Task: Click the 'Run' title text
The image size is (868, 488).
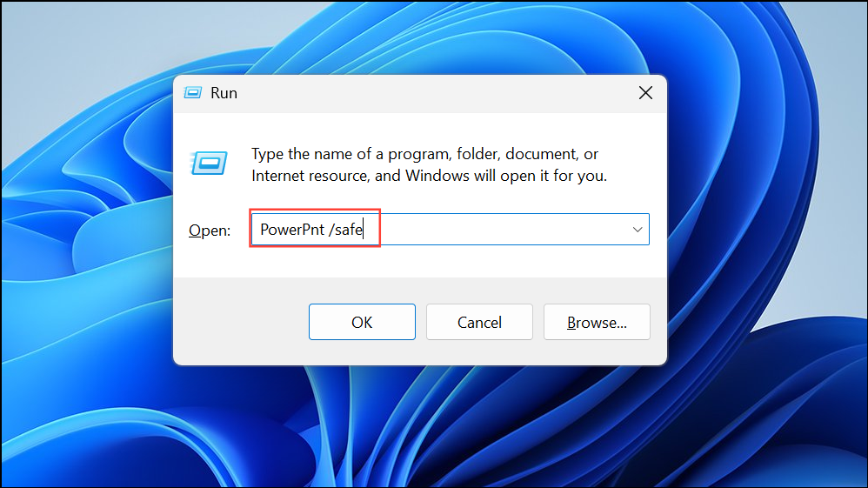Action: click(x=224, y=93)
